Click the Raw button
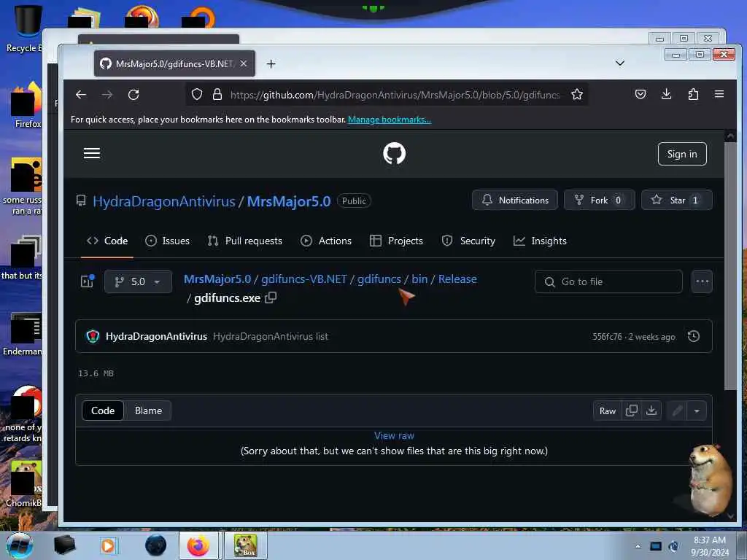The height and width of the screenshot is (560, 747). tap(608, 411)
